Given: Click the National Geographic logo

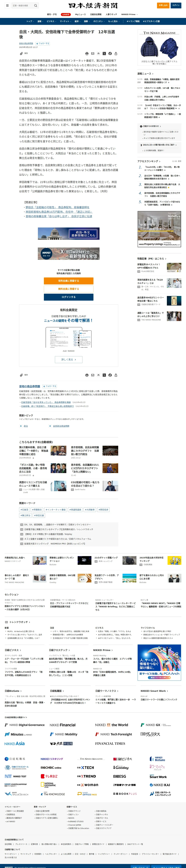Looking at the screenshot, I should (x=48, y=785).
